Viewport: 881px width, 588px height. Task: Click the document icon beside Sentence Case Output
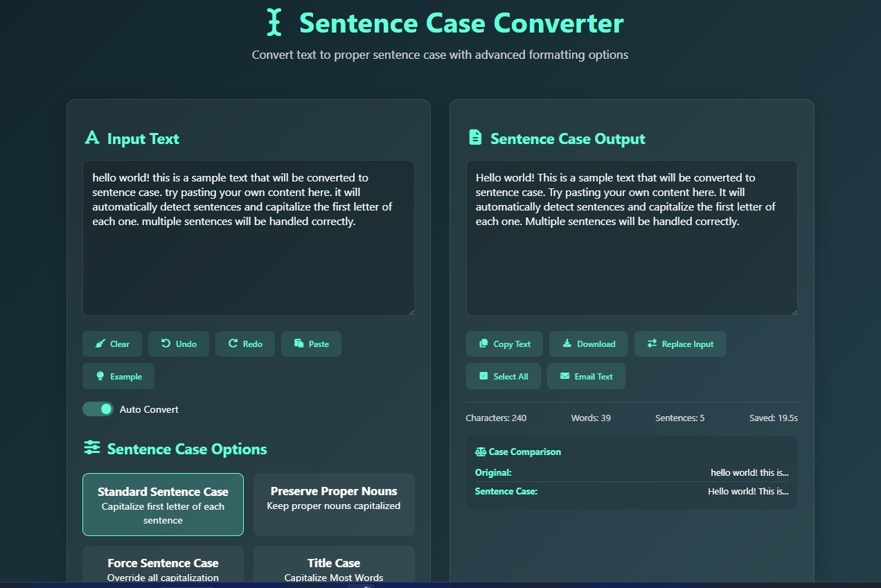474,137
